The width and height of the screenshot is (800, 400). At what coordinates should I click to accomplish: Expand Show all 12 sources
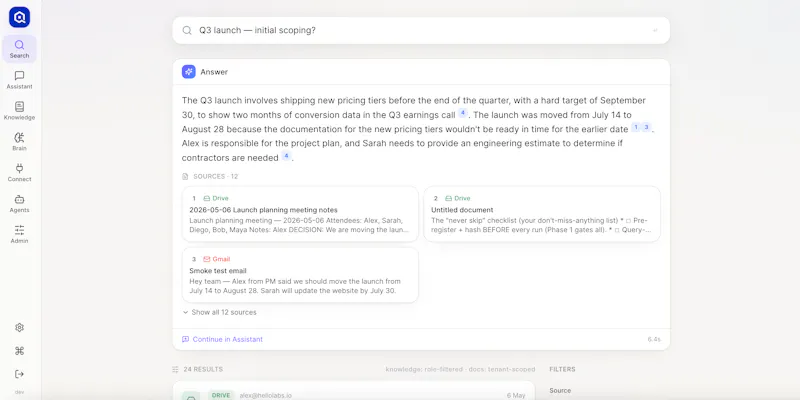[x=220, y=312]
